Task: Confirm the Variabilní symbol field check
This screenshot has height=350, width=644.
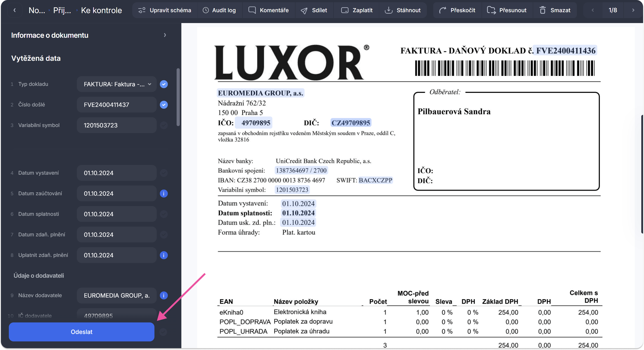Action: click(x=164, y=125)
